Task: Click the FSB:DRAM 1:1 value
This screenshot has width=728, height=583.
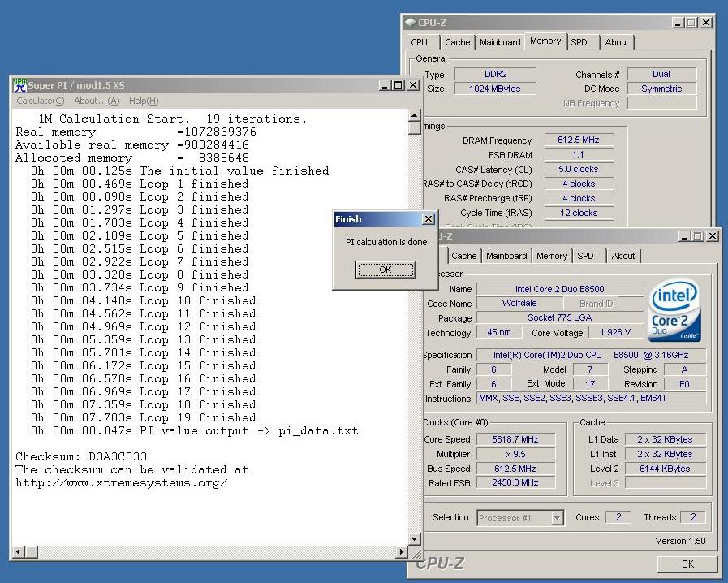Action: (x=579, y=155)
